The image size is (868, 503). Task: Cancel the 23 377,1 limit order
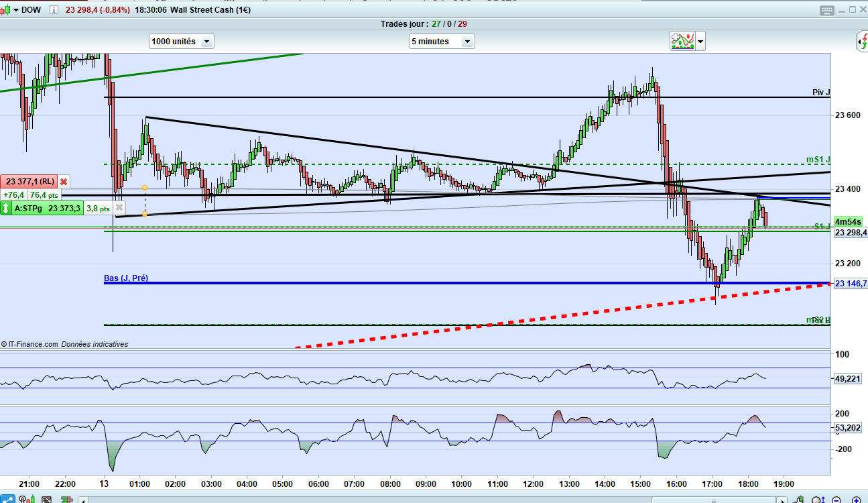[x=64, y=181]
